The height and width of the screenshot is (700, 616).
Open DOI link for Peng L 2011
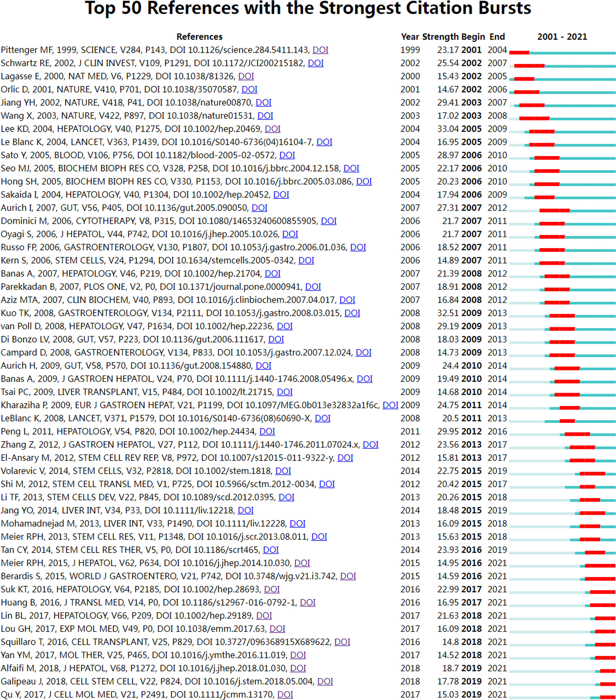tap(267, 431)
